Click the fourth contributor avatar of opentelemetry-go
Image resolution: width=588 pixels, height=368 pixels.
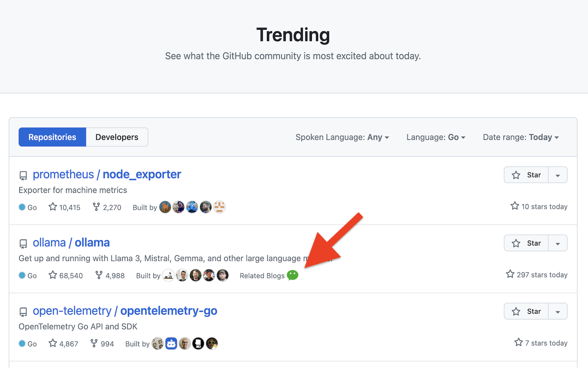pyautogui.click(x=198, y=343)
